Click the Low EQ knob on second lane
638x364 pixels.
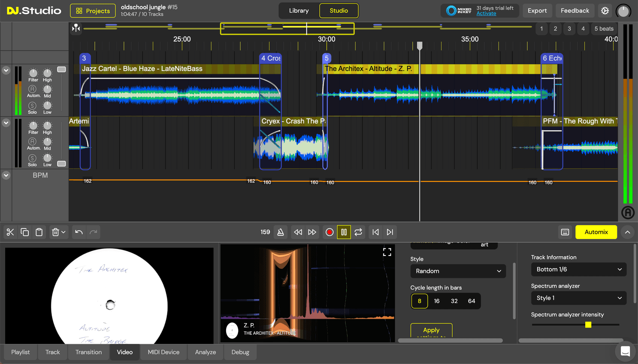click(x=47, y=158)
